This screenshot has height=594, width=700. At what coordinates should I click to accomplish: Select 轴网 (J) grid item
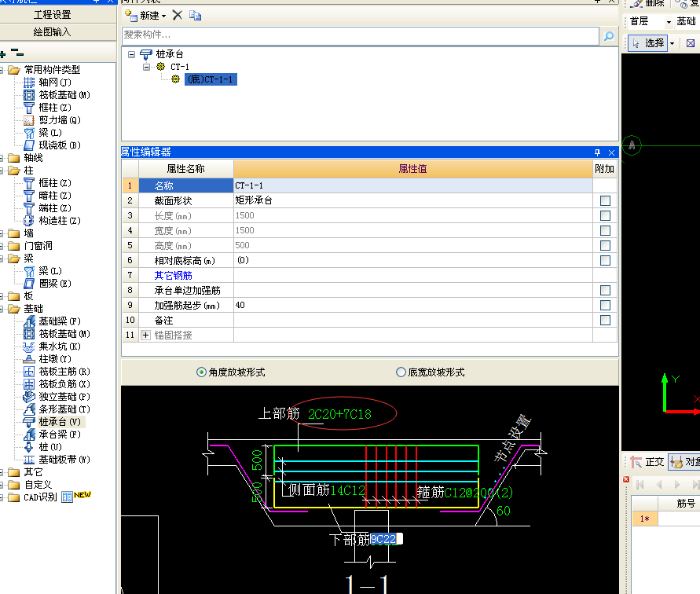point(54,82)
